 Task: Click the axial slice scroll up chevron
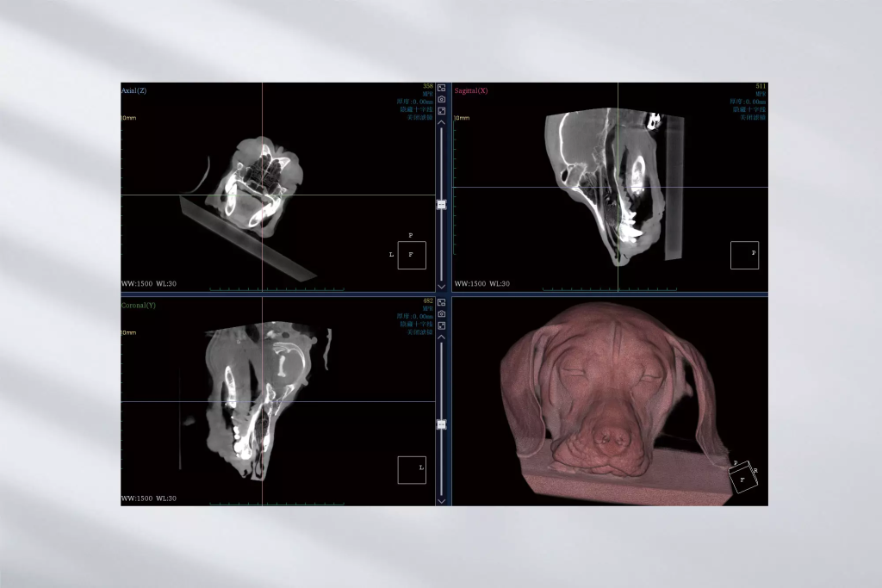[442, 123]
